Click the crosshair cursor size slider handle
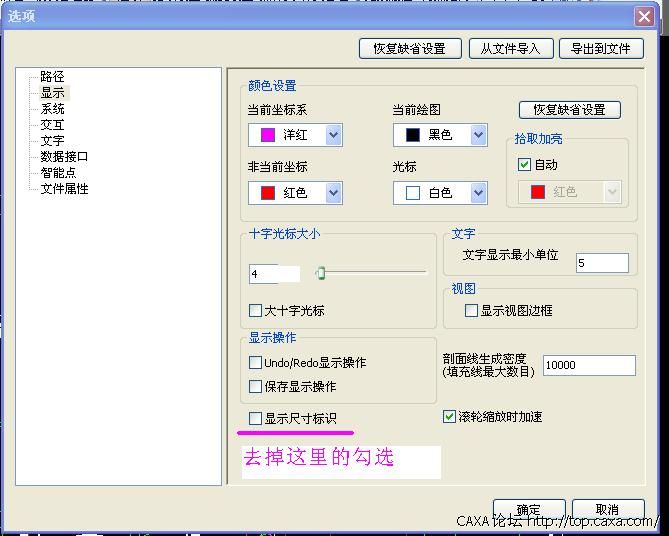Screen dimensions: 669x536 [x=321, y=273]
